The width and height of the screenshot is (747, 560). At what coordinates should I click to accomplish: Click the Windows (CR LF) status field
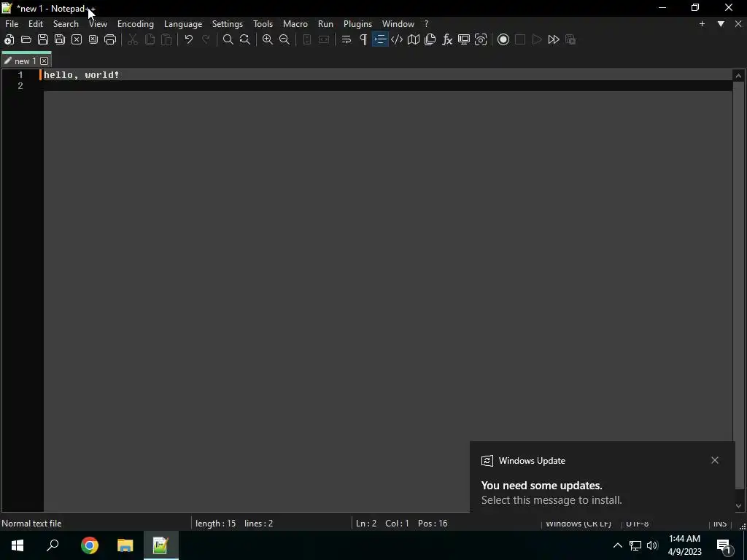(x=578, y=524)
